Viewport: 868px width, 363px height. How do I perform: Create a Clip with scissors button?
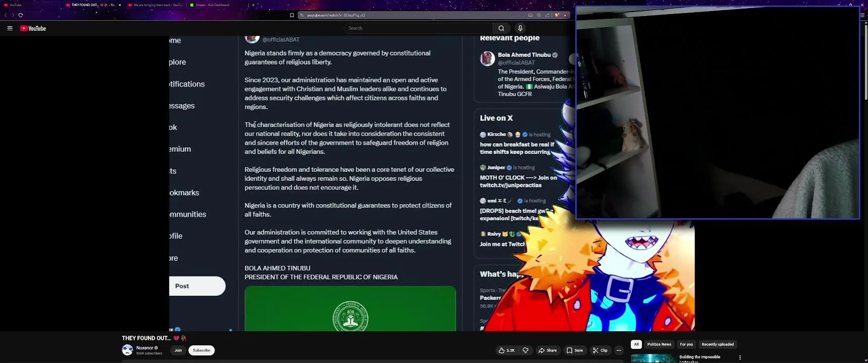(x=600, y=350)
